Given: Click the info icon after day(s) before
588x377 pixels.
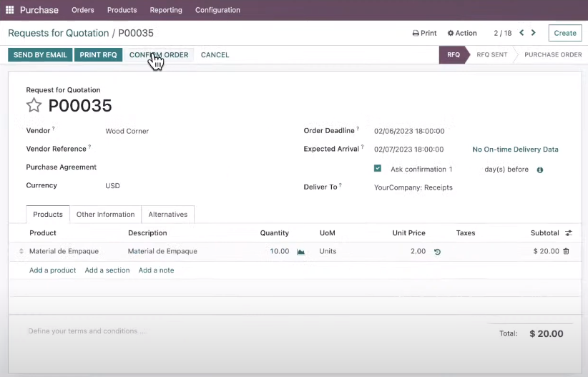Looking at the screenshot, I should [x=540, y=170].
